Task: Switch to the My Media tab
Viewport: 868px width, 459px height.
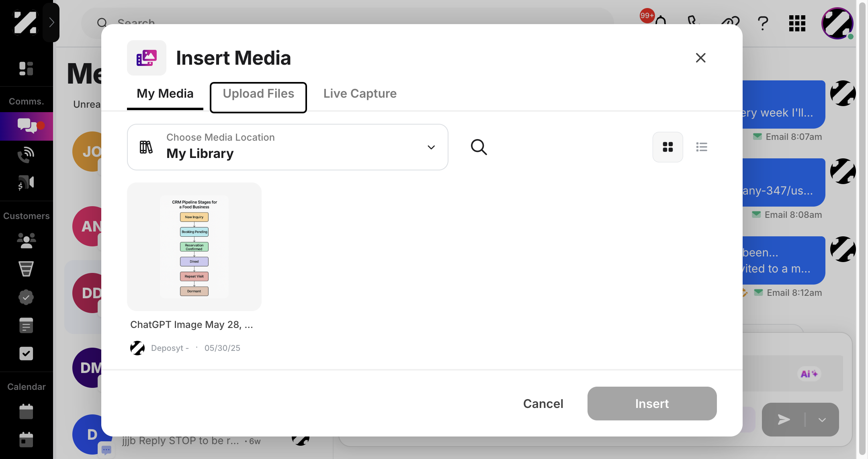Action: click(x=165, y=94)
